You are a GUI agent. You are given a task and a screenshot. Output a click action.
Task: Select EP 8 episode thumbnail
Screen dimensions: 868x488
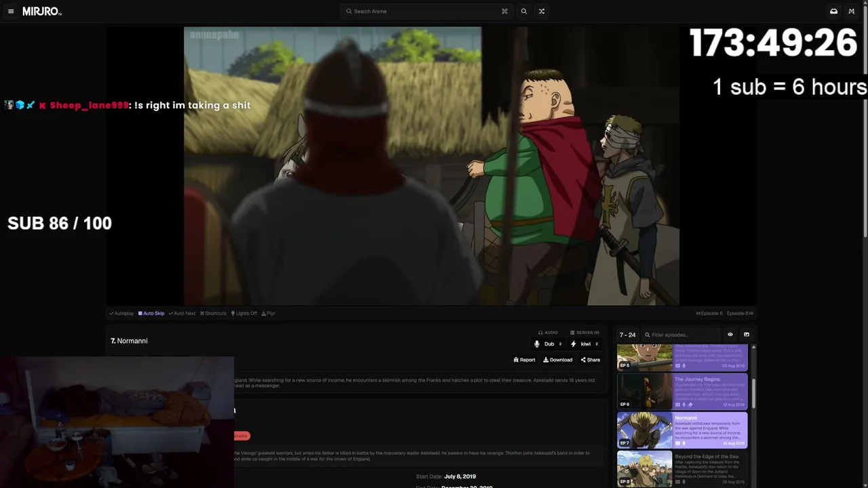[644, 469]
